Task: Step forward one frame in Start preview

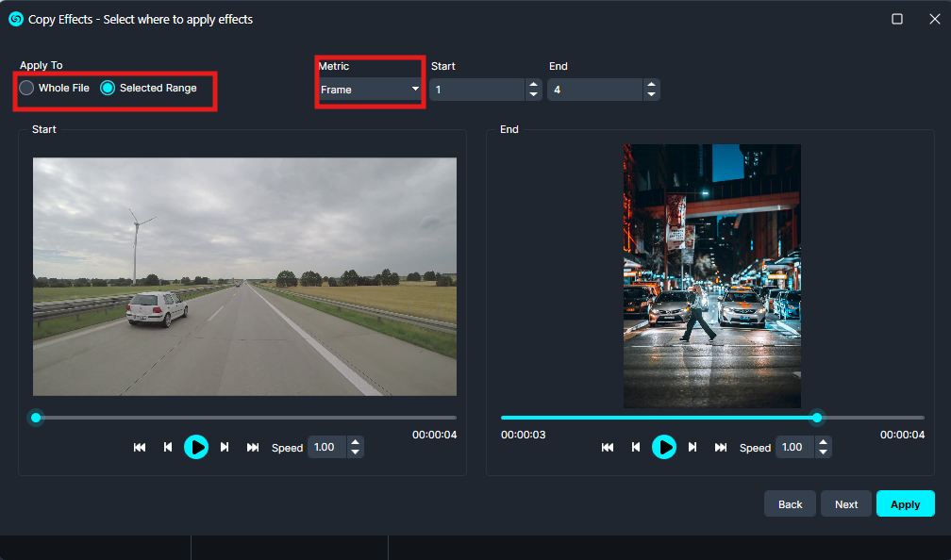Action: pyautogui.click(x=225, y=447)
